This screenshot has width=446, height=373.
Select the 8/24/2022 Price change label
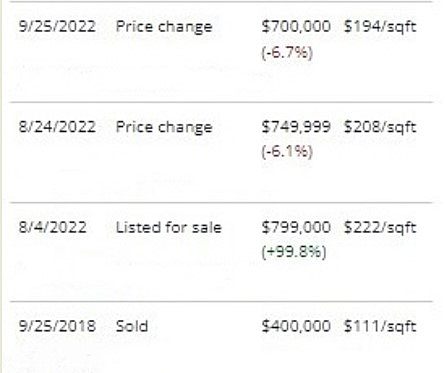click(164, 127)
